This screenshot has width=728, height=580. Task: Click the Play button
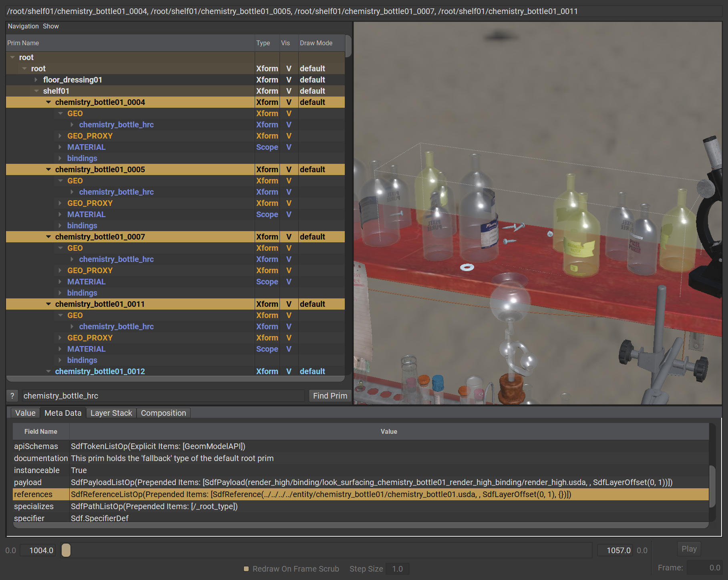click(689, 549)
